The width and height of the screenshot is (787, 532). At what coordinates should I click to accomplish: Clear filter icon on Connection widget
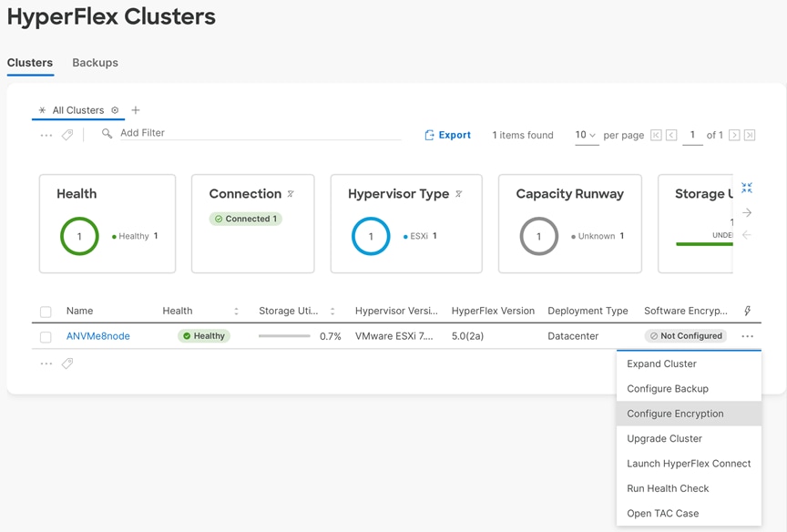pyautogui.click(x=291, y=194)
